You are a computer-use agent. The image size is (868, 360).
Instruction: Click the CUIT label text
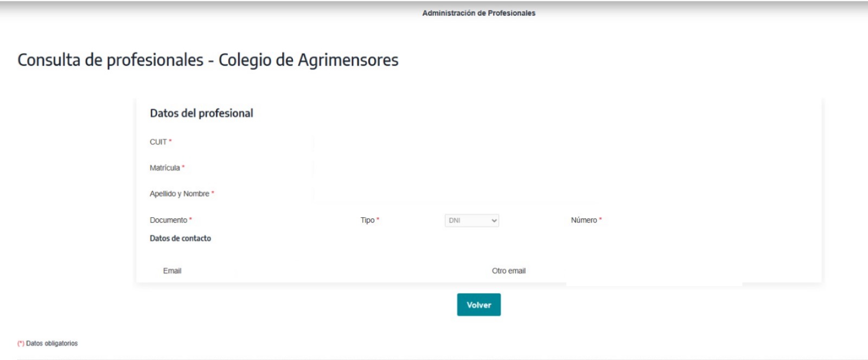click(x=158, y=142)
